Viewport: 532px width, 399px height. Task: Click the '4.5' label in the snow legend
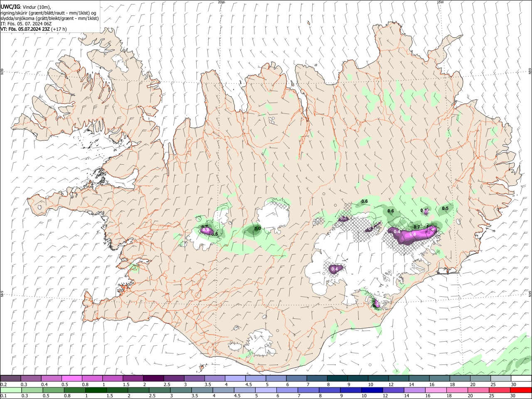[x=249, y=384]
